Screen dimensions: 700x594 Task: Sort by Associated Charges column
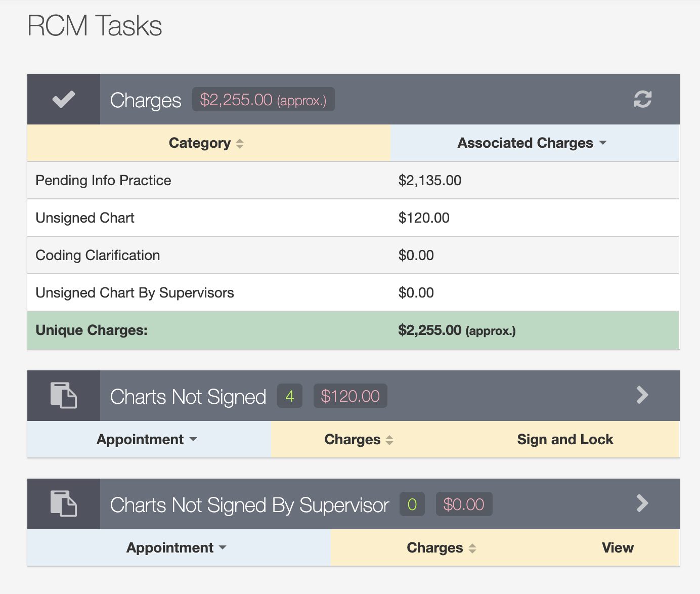tap(534, 143)
